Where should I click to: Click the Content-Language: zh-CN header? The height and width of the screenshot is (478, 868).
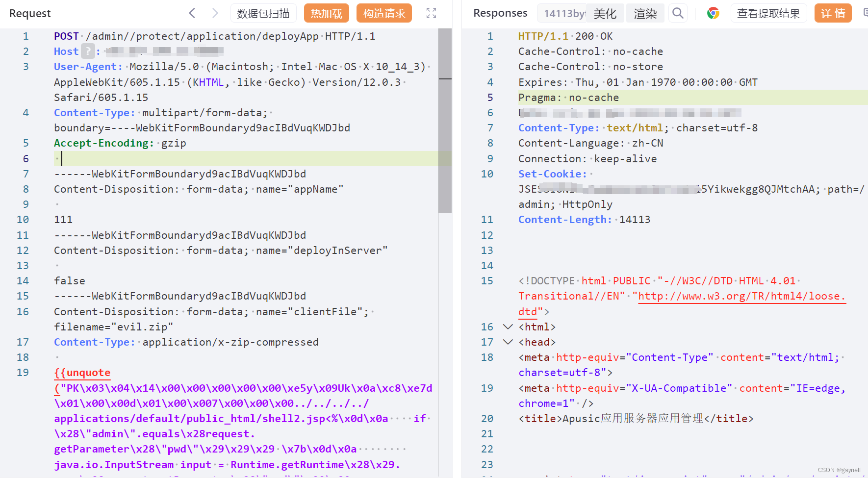(x=591, y=143)
